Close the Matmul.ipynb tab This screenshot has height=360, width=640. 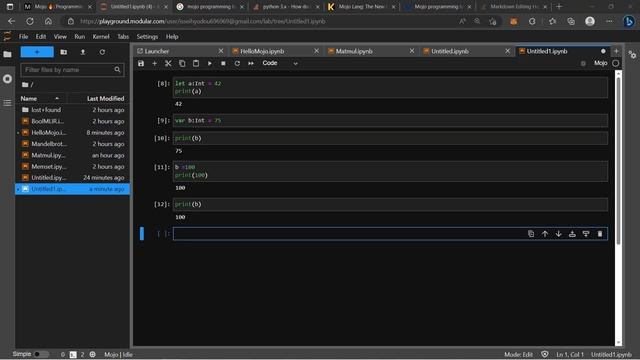click(x=412, y=51)
